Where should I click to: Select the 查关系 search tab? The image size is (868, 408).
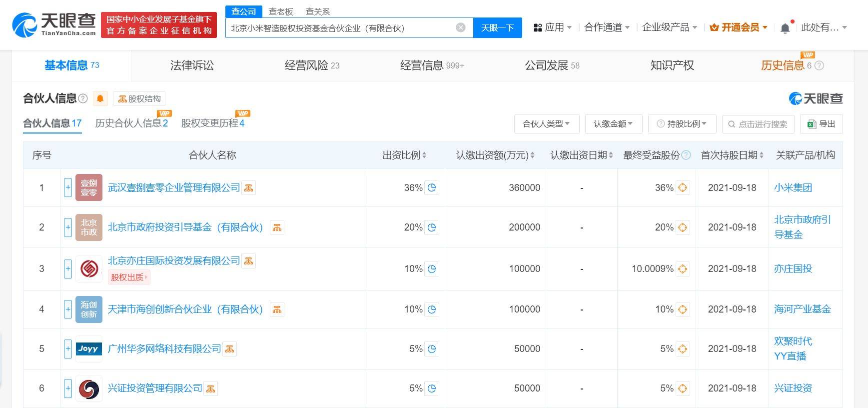tap(318, 11)
